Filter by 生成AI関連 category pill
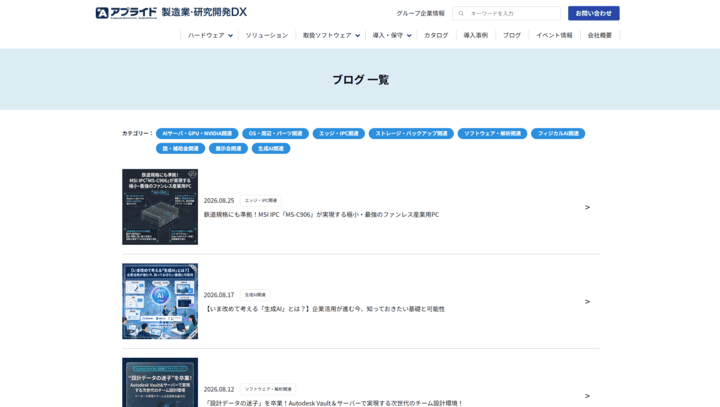This screenshot has width=720, height=407. [271, 148]
